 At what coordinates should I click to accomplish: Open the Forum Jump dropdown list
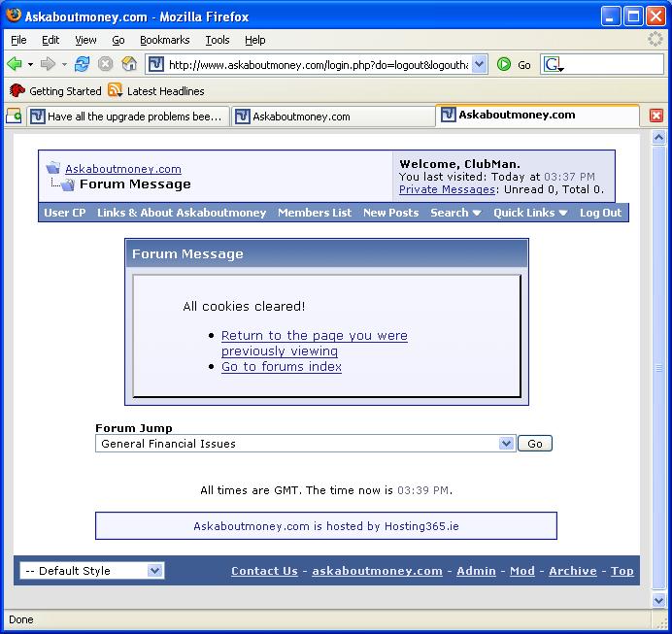[x=305, y=444]
